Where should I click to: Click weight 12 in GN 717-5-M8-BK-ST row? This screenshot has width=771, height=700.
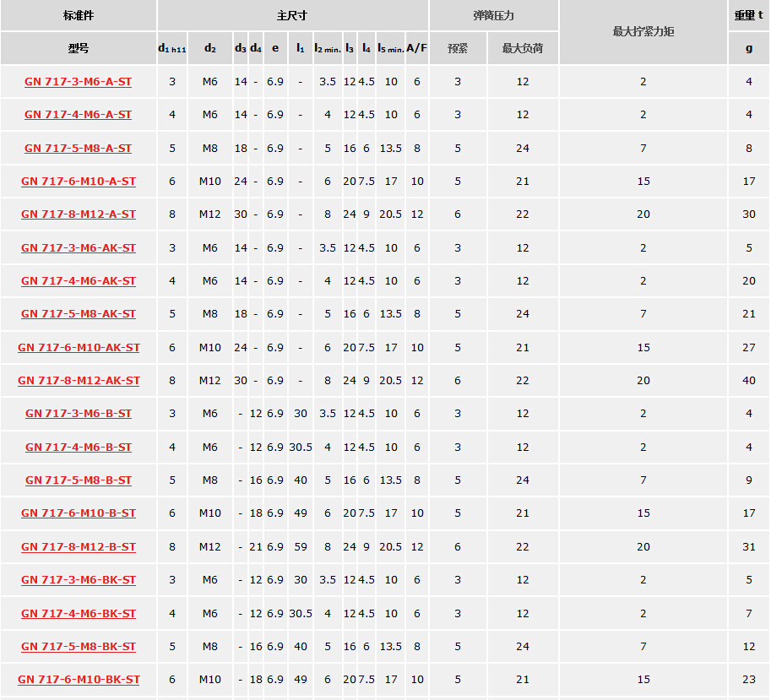[x=749, y=647]
